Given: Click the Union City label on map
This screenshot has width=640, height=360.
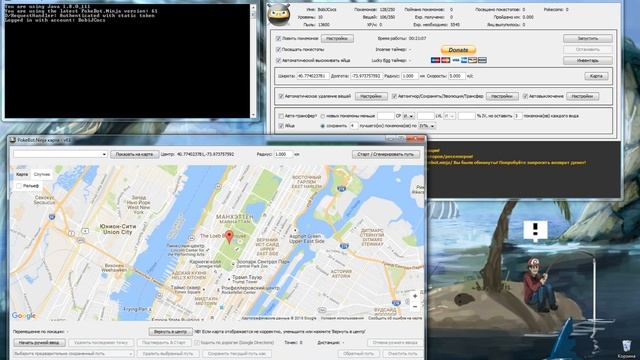Looking at the screenshot, I should coord(118,229).
